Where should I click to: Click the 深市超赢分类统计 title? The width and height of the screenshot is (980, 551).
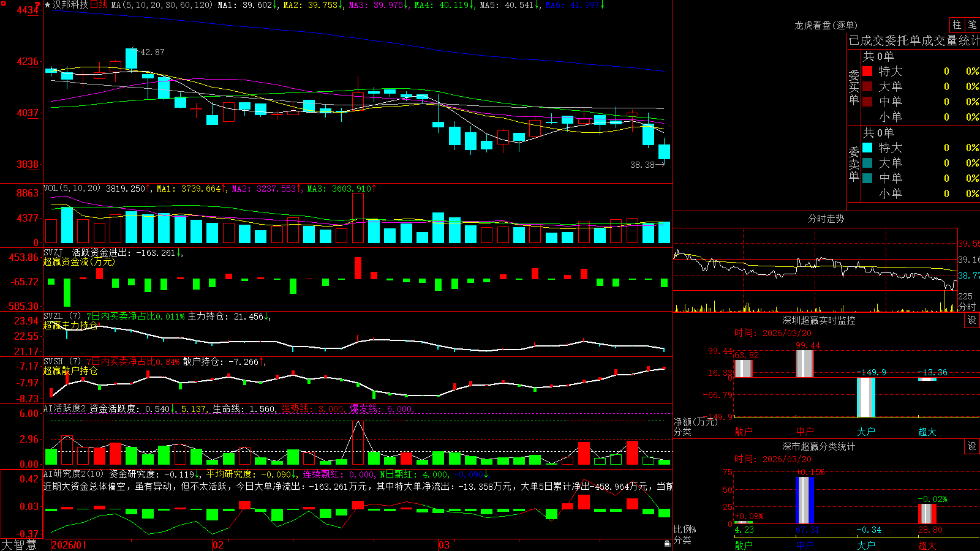pyautogui.click(x=819, y=446)
